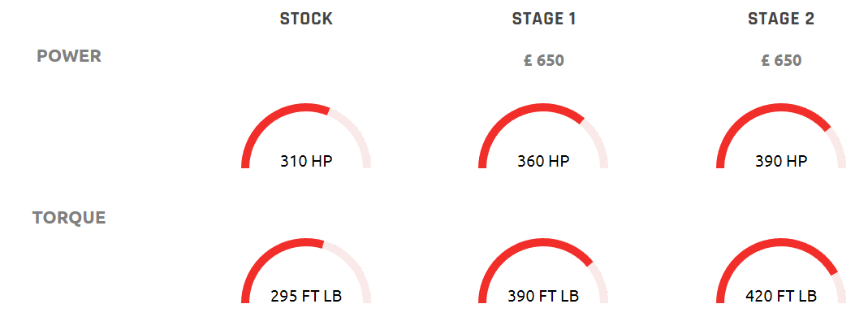Click the Stage 1 390 FT LB gauge

pos(543,271)
